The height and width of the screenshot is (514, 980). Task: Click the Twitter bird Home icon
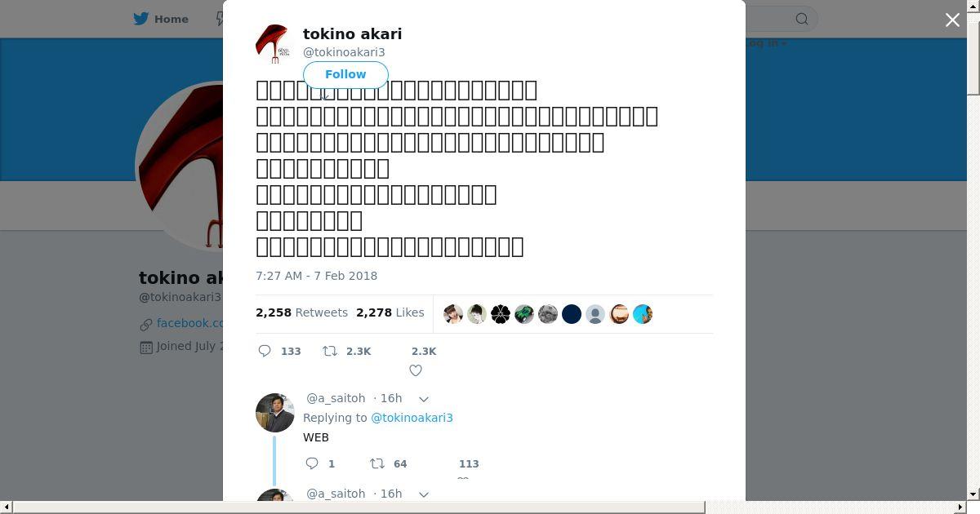point(141,19)
